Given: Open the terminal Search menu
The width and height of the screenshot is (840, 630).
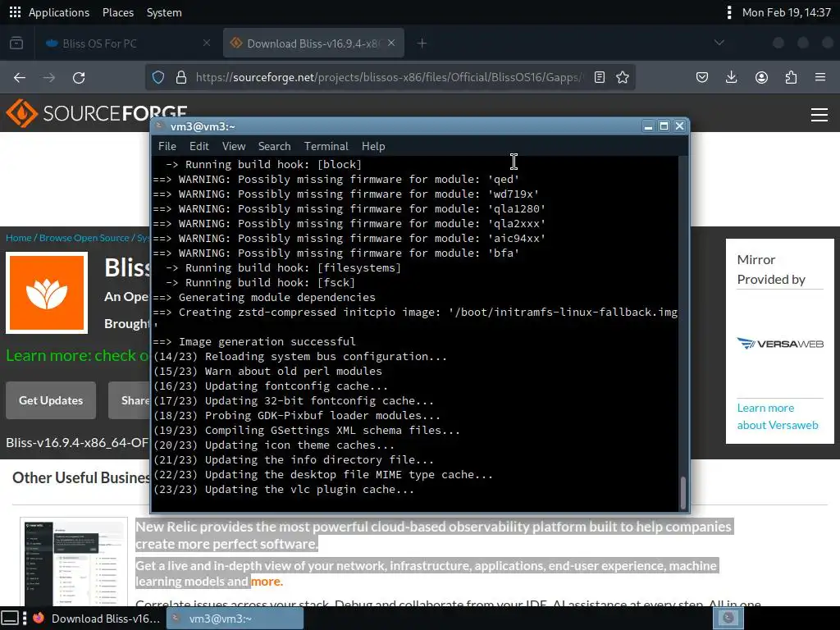Looking at the screenshot, I should pyautogui.click(x=274, y=146).
